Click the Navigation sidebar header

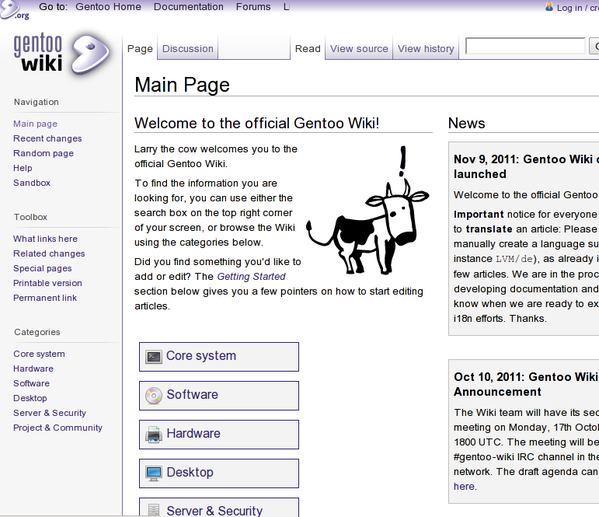pos(36,102)
